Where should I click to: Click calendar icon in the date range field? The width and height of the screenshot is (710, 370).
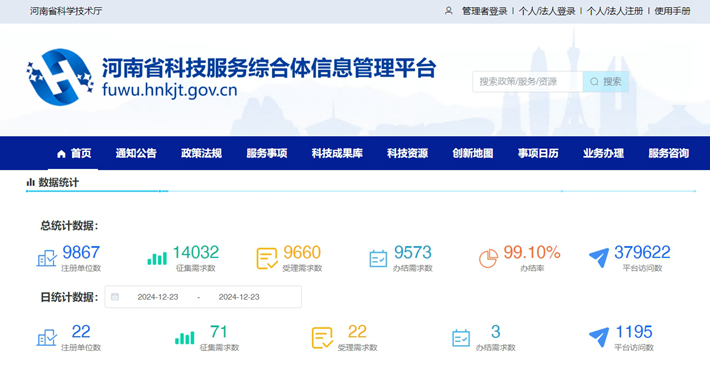(115, 297)
